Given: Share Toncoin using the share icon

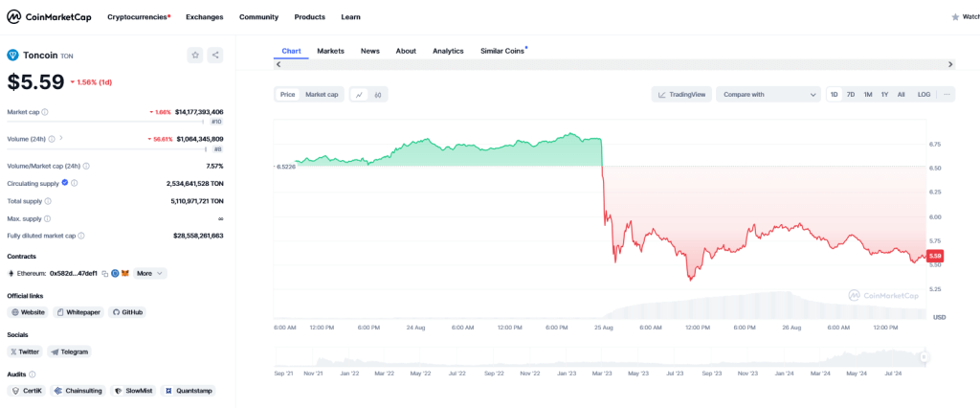Looking at the screenshot, I should pyautogui.click(x=215, y=55).
